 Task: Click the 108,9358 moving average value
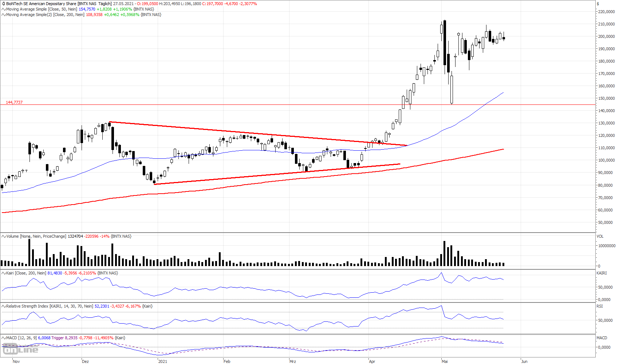pos(94,15)
